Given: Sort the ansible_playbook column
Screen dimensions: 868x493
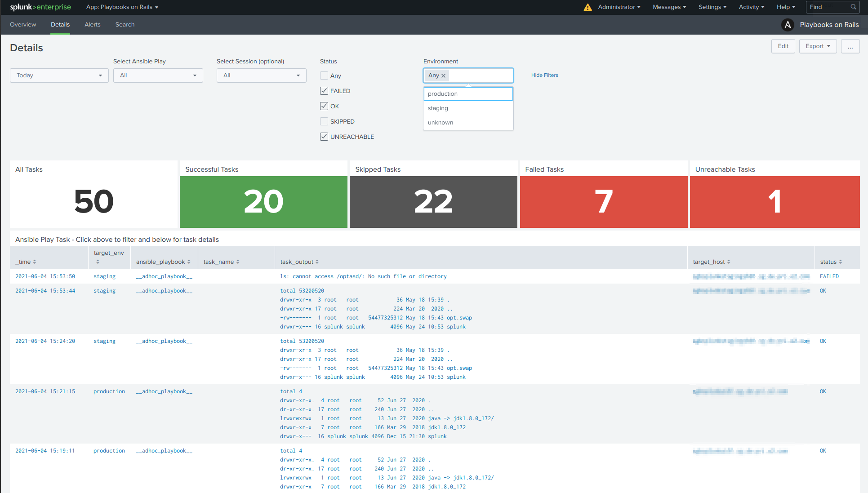Looking at the screenshot, I should coord(189,262).
